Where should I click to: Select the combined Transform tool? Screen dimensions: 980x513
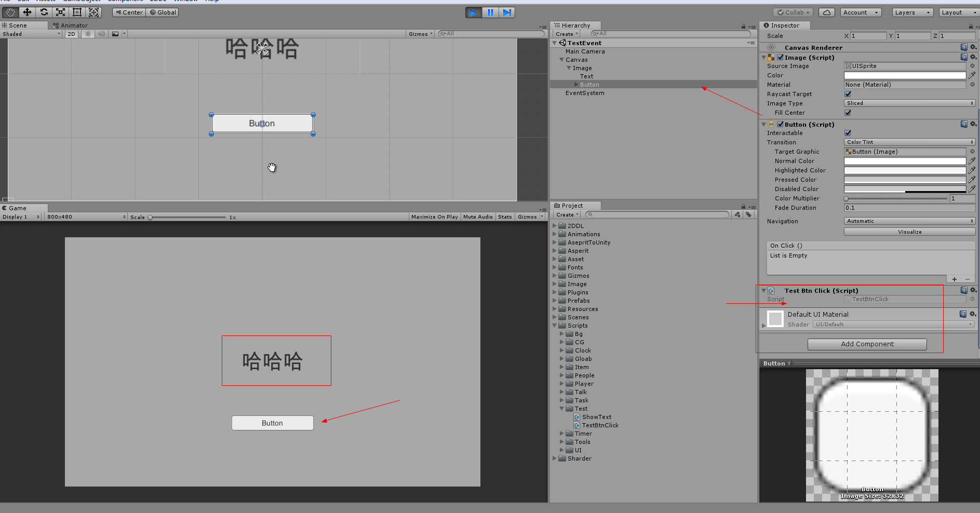point(93,12)
